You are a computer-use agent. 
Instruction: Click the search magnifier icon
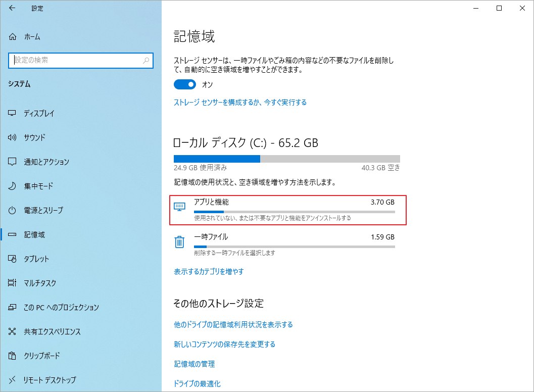pos(147,60)
